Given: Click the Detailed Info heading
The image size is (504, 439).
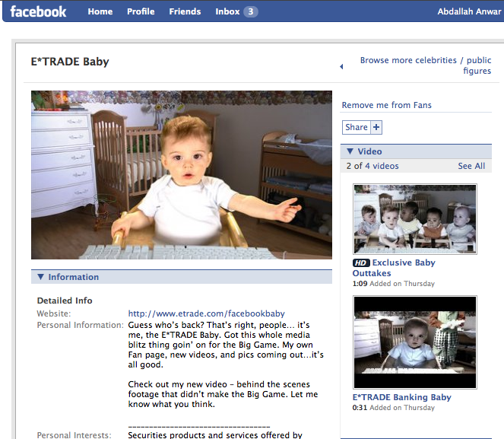Looking at the screenshot, I should 65,301.
